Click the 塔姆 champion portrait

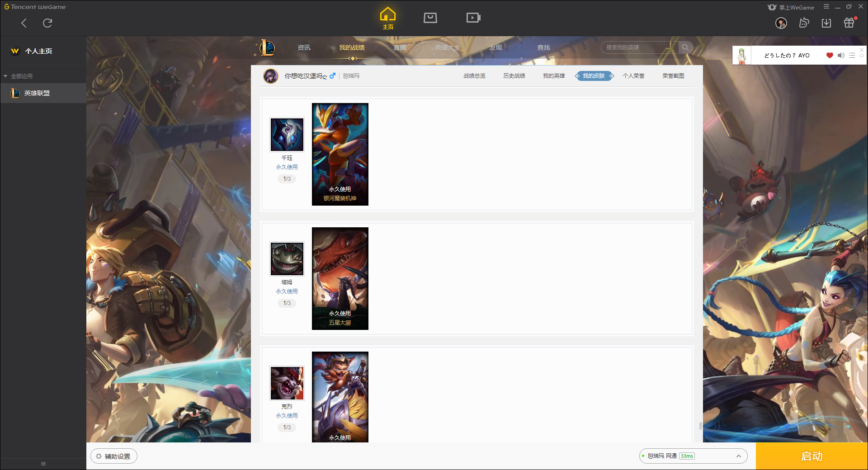click(287, 259)
